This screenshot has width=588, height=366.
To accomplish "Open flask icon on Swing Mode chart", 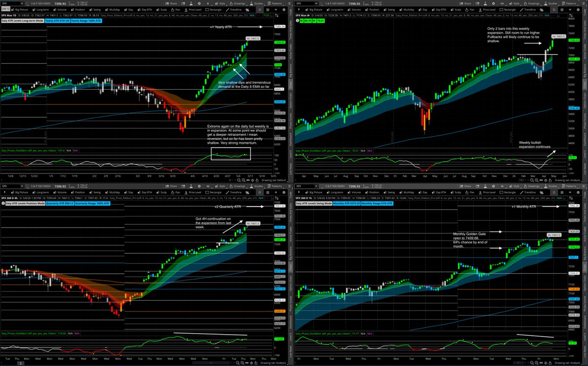I will pyautogui.click(x=485, y=186).
